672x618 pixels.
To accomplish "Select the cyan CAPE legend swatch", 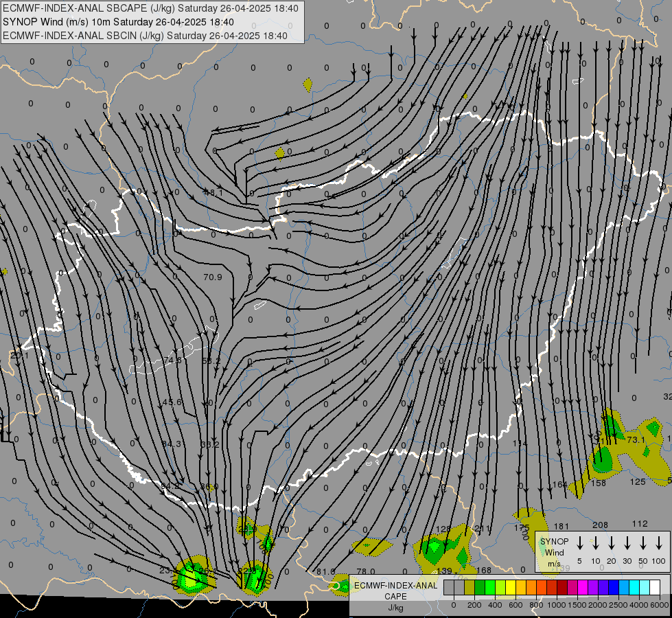I will coord(634,587).
